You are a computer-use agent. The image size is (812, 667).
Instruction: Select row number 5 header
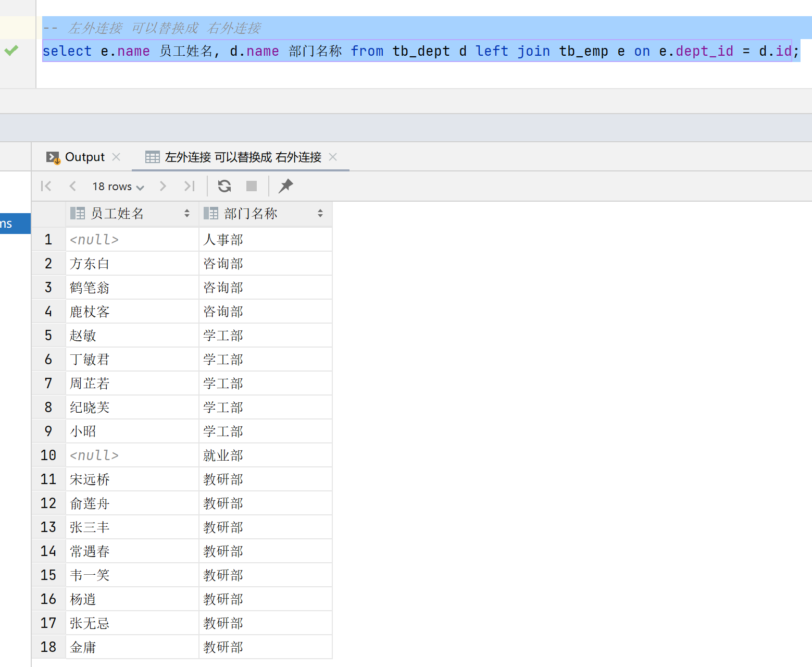pos(48,336)
